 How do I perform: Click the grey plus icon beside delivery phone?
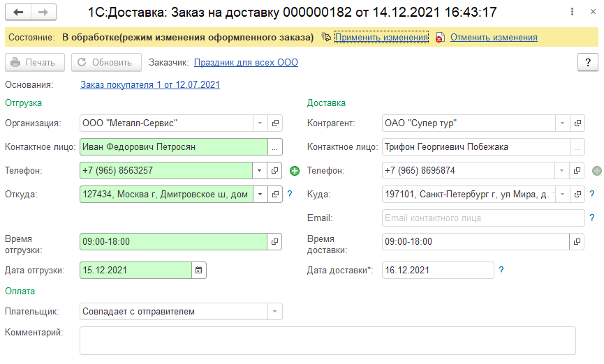(597, 171)
